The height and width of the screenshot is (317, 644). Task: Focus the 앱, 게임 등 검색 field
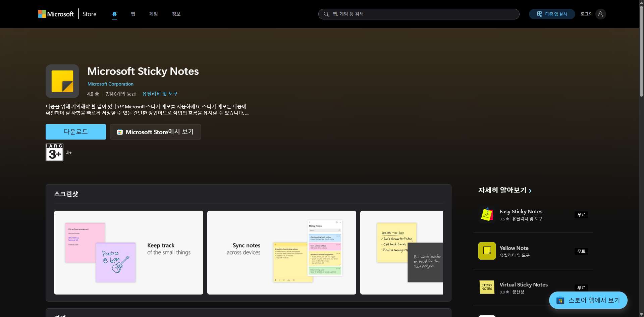[x=419, y=14]
